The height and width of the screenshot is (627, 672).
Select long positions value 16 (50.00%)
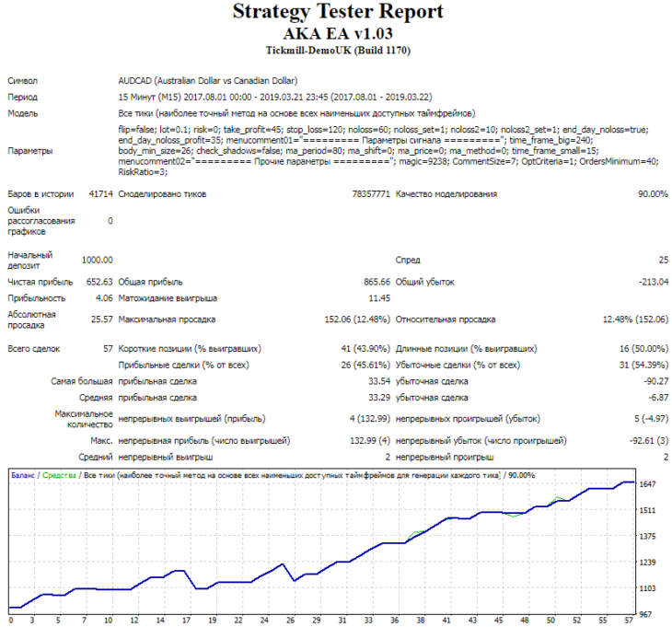[643, 349]
